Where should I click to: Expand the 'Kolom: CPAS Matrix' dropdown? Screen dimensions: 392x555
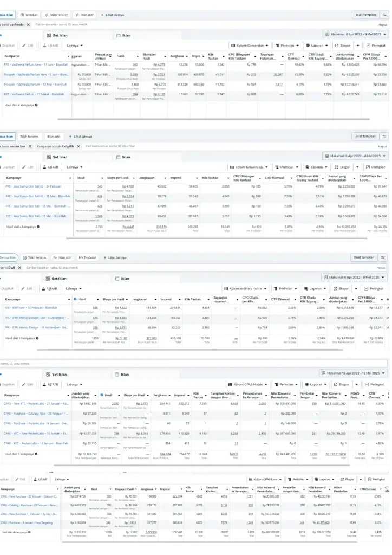click(x=249, y=384)
